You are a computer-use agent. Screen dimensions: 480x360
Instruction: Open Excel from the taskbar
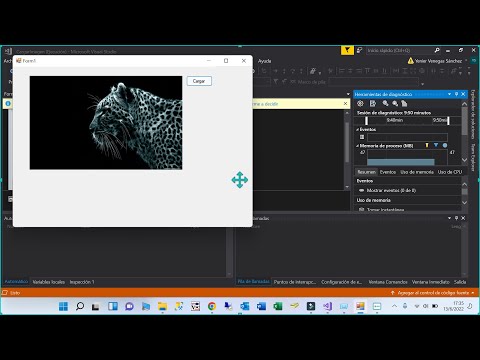278,306
